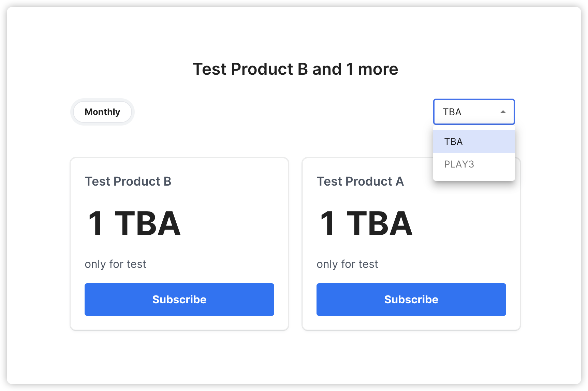This screenshot has width=588, height=391.
Task: Subscribe to Test Product A
Action: (411, 300)
